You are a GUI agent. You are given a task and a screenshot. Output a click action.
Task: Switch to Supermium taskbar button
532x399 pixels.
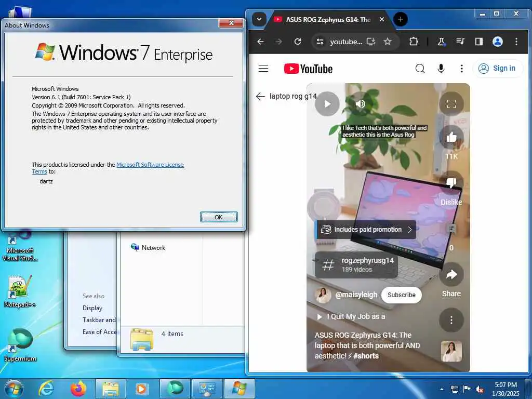pos(175,389)
